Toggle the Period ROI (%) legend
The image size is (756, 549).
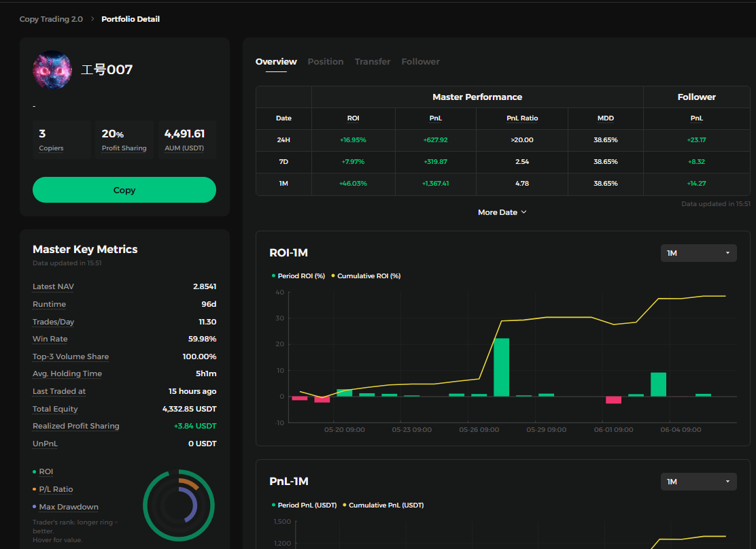click(298, 276)
